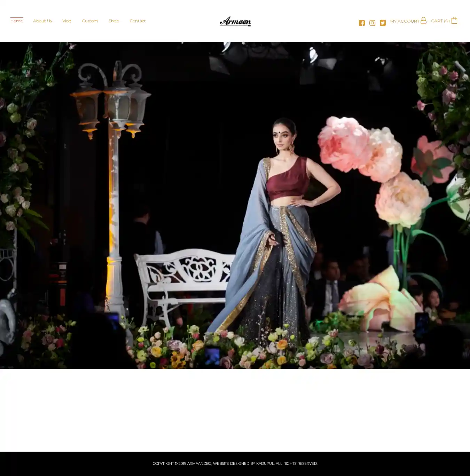Open the Shop menu
470x476 pixels.
[x=114, y=21]
